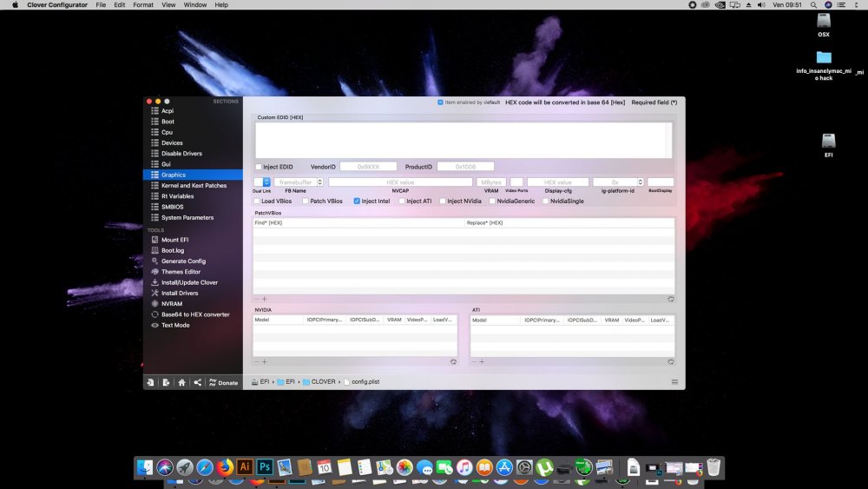Open the View menu
The height and width of the screenshot is (489, 868).
pyautogui.click(x=168, y=5)
